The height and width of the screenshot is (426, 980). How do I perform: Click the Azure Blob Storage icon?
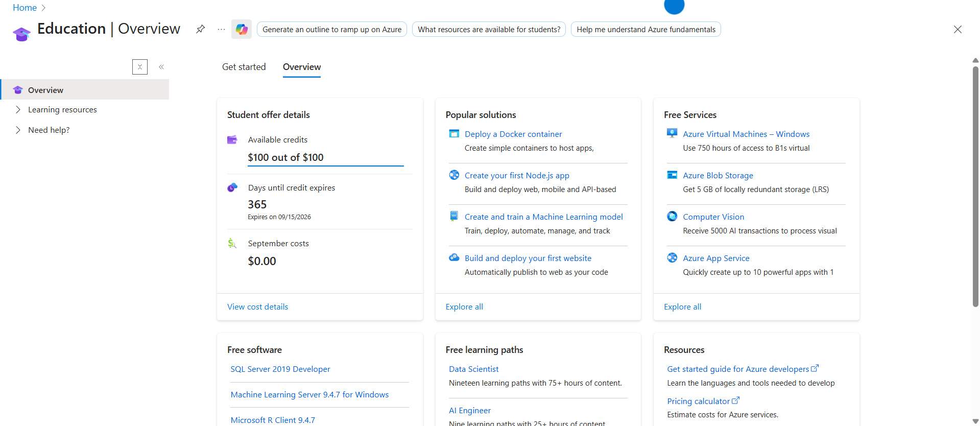672,175
